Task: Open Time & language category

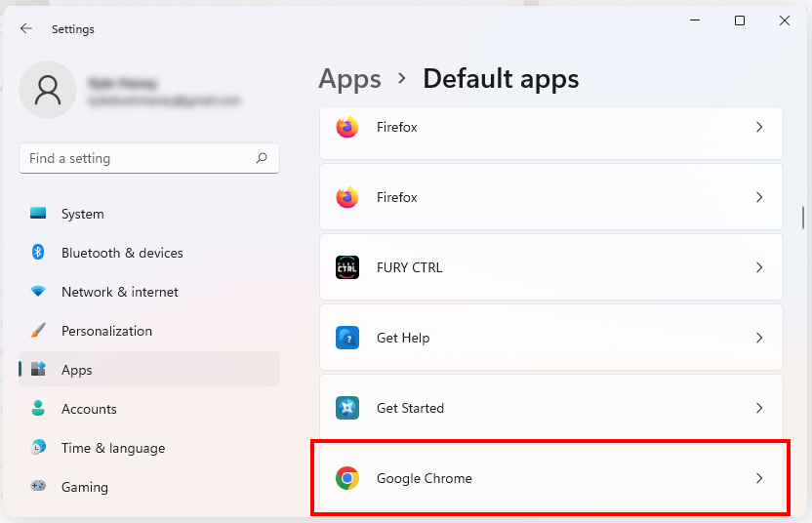Action: (x=149, y=448)
